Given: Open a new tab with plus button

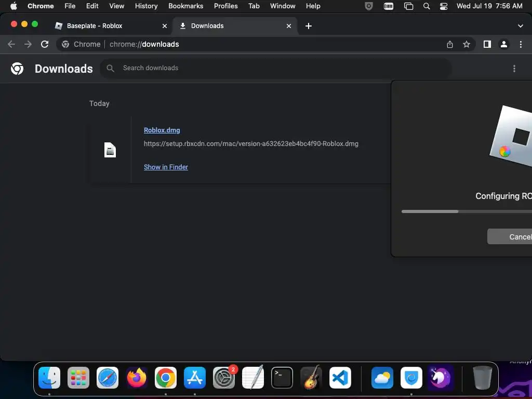Looking at the screenshot, I should (x=309, y=26).
